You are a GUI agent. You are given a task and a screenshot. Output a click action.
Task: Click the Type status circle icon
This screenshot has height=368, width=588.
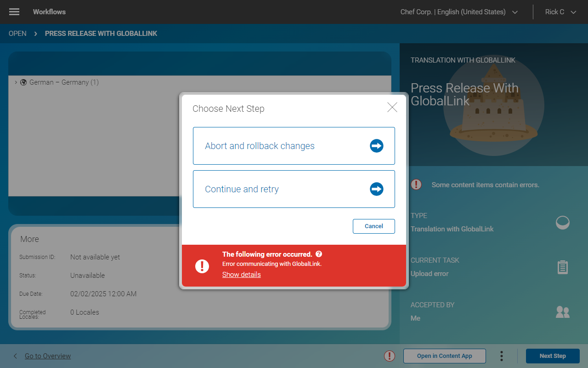point(562,223)
